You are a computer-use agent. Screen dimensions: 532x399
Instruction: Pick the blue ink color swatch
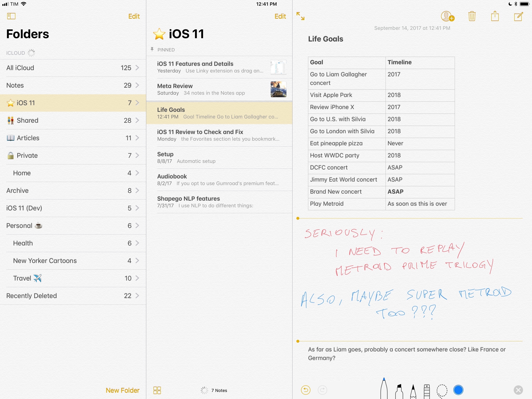[x=458, y=390]
